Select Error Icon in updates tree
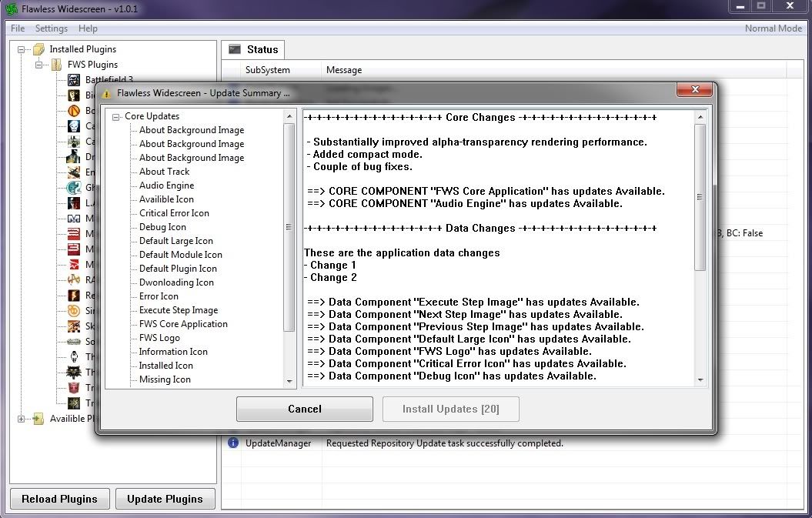Image resolution: width=812 pixels, height=518 pixels. click(x=159, y=296)
